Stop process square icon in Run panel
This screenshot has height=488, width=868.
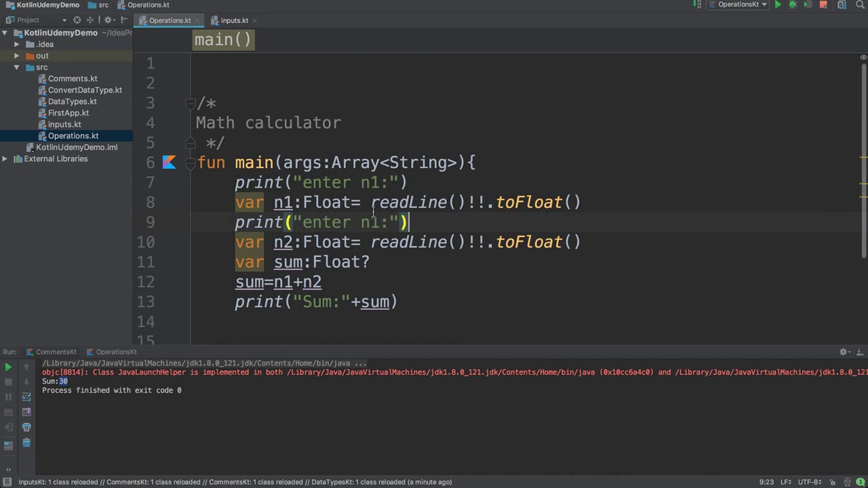[8, 382]
